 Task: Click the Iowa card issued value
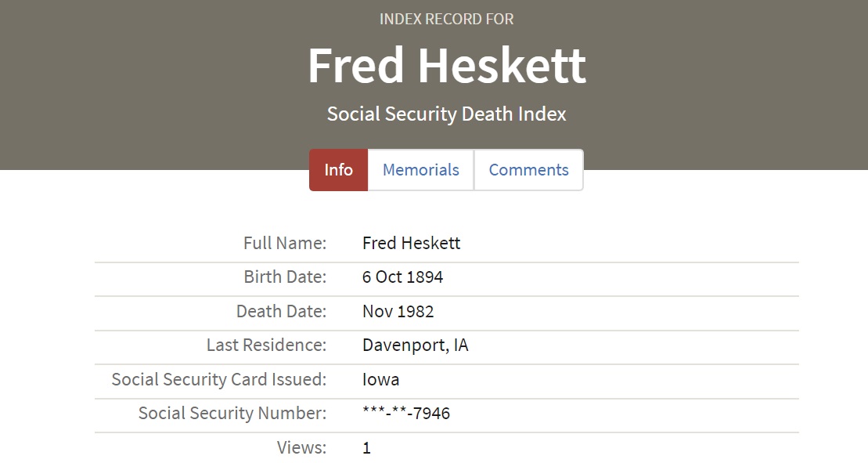click(x=380, y=380)
